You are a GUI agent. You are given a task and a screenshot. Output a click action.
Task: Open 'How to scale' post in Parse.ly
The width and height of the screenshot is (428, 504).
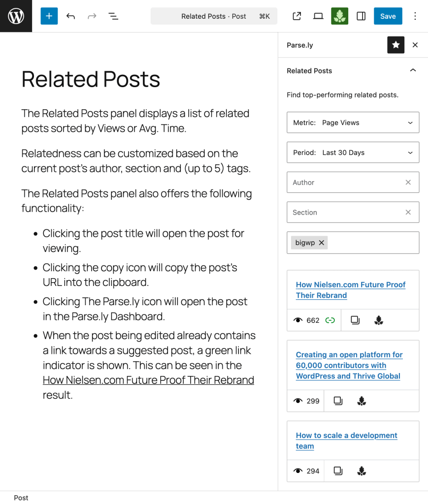click(362, 471)
